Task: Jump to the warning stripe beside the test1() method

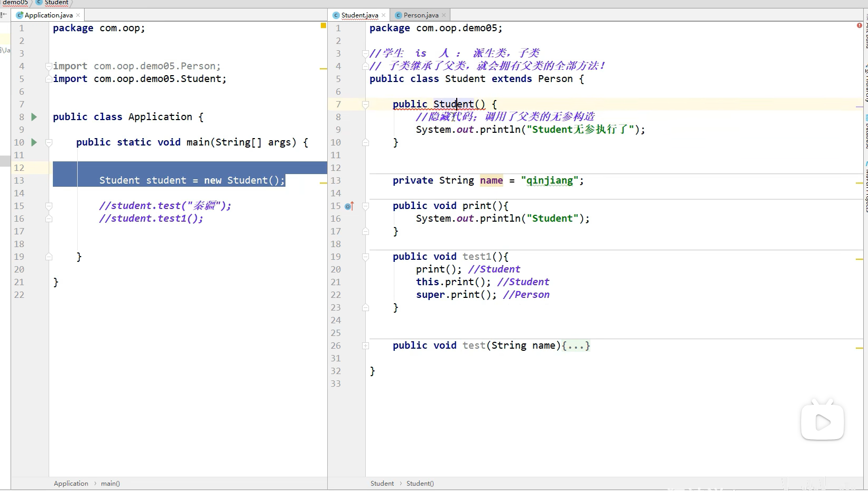Action: (x=860, y=259)
